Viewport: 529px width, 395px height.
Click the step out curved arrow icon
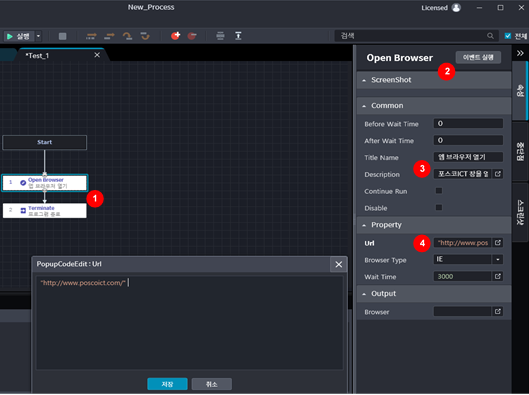(127, 36)
